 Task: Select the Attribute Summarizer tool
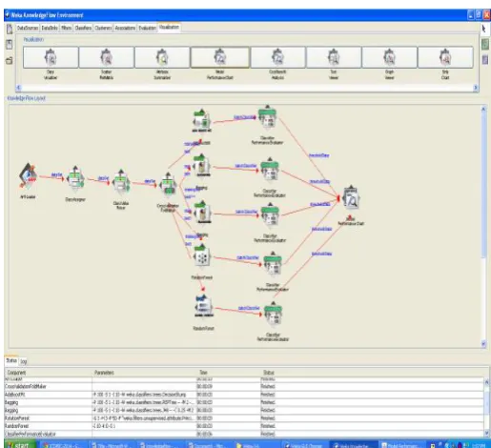point(162,57)
